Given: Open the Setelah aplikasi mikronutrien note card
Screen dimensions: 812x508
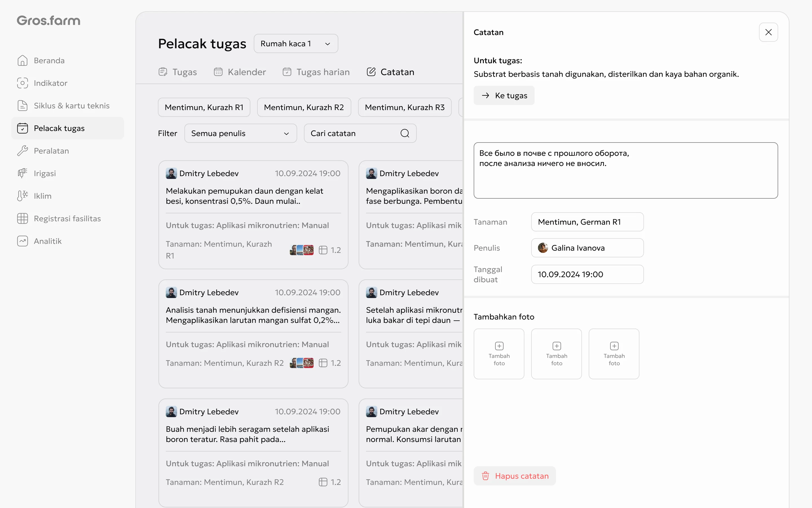Looking at the screenshot, I should pyautogui.click(x=411, y=334).
